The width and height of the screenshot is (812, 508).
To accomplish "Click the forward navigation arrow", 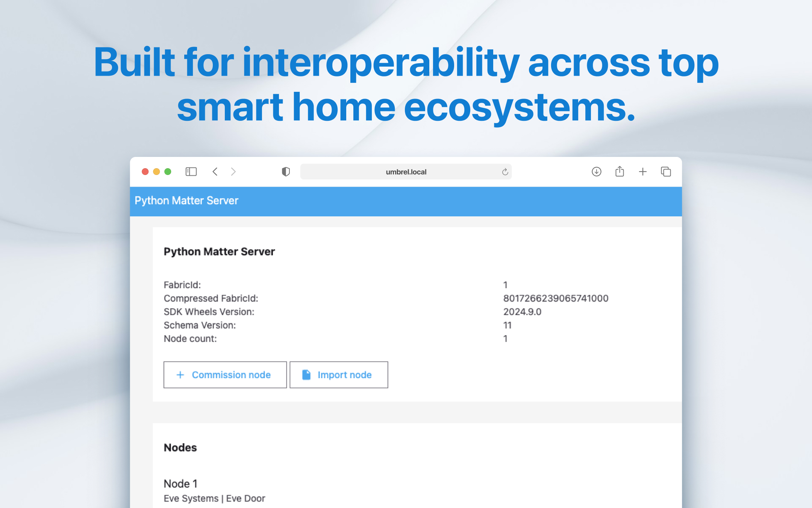I will coord(233,172).
